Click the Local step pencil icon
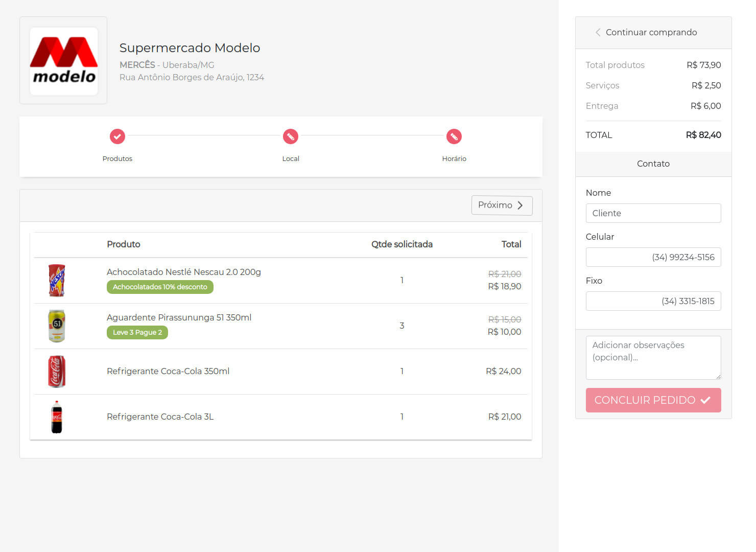This screenshot has height=552, width=756. 291,136
